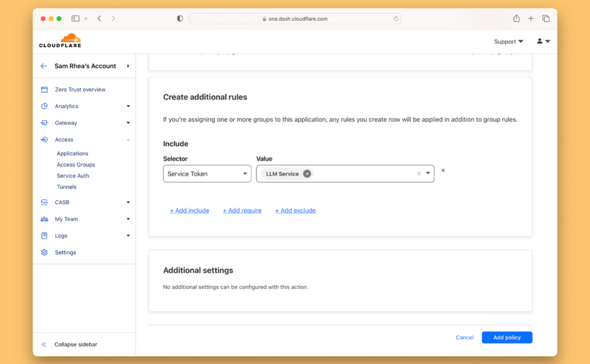The image size is (590, 364).
Task: Clear all values in the Value field
Action: coord(419,174)
